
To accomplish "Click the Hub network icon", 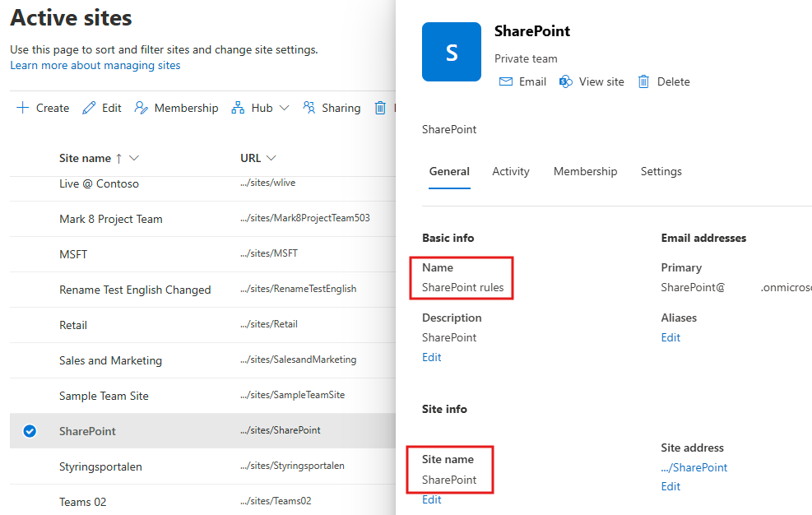I will [238, 108].
